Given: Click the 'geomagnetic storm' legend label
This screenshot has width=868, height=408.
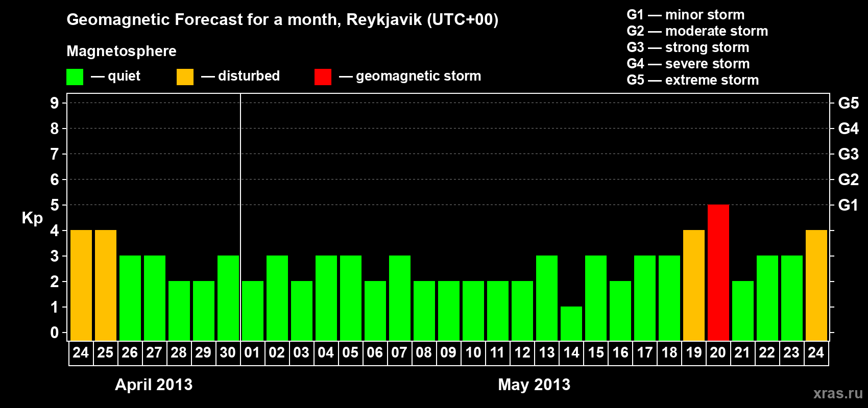Looking at the screenshot, I should point(418,76).
